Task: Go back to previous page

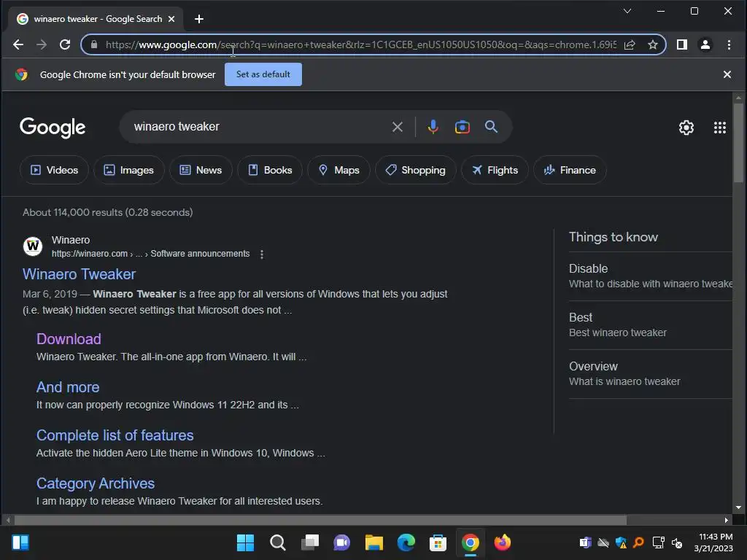Action: click(x=18, y=44)
